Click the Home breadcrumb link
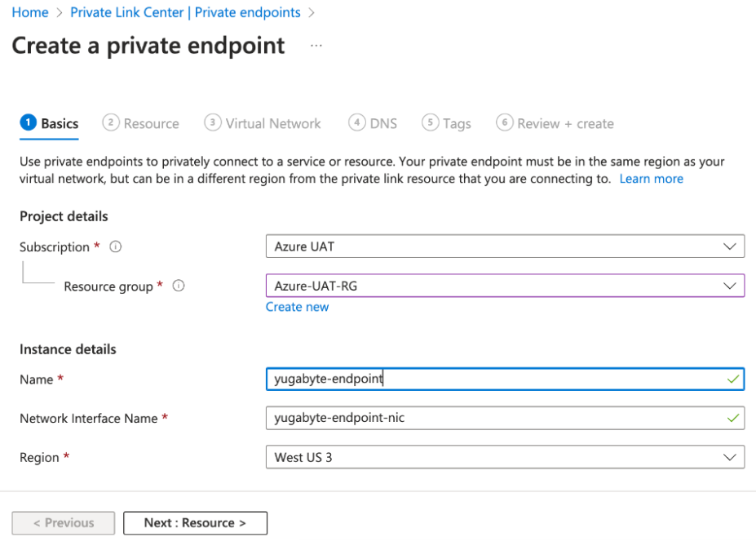The height and width of the screenshot is (546, 756). pos(29,12)
